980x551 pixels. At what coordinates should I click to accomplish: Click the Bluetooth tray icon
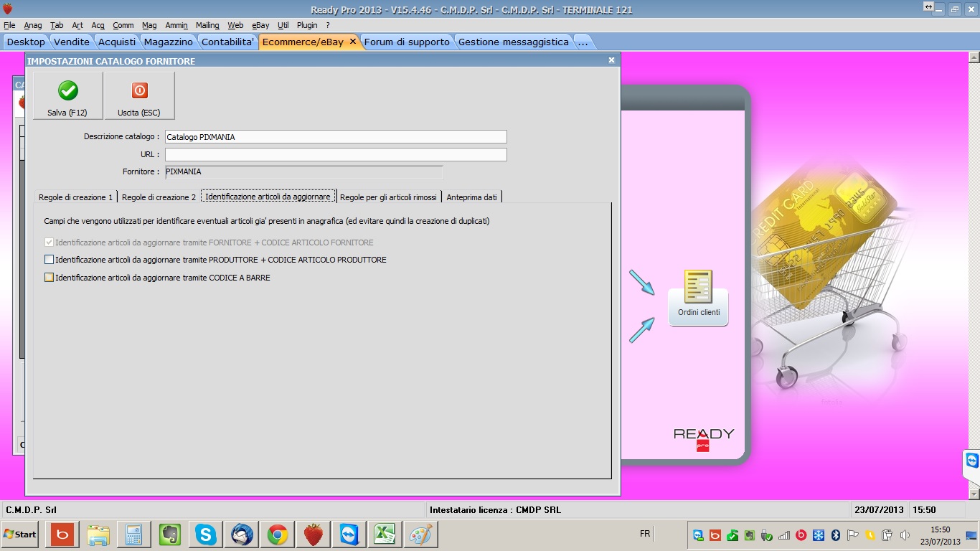[836, 535]
